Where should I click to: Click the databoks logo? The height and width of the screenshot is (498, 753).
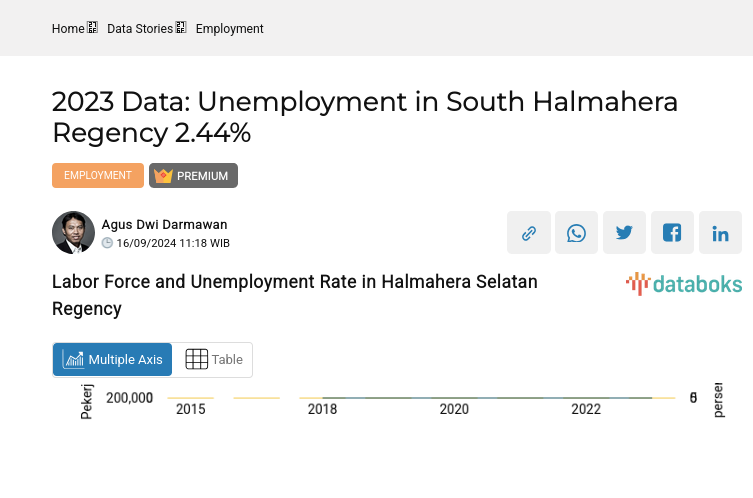pos(684,284)
